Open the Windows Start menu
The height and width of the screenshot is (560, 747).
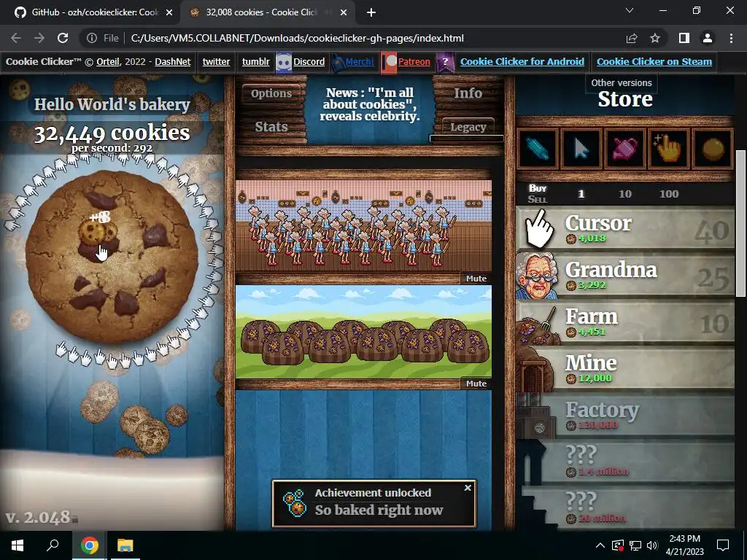(18, 545)
